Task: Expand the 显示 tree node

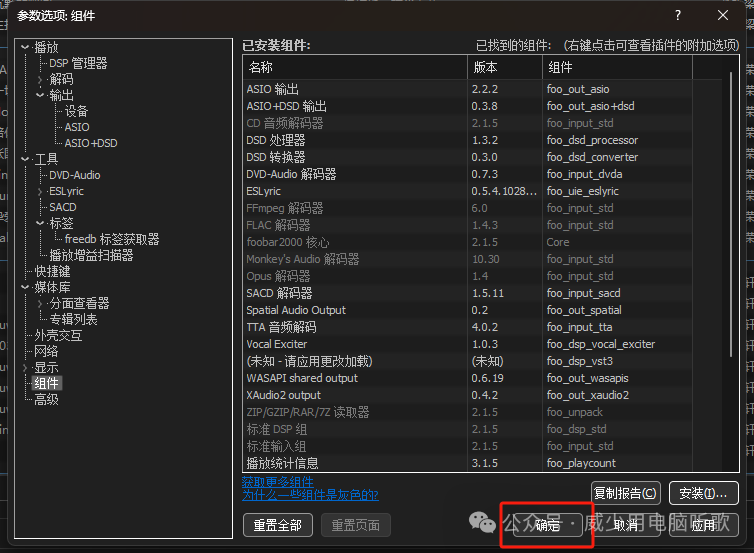Action: (25, 367)
